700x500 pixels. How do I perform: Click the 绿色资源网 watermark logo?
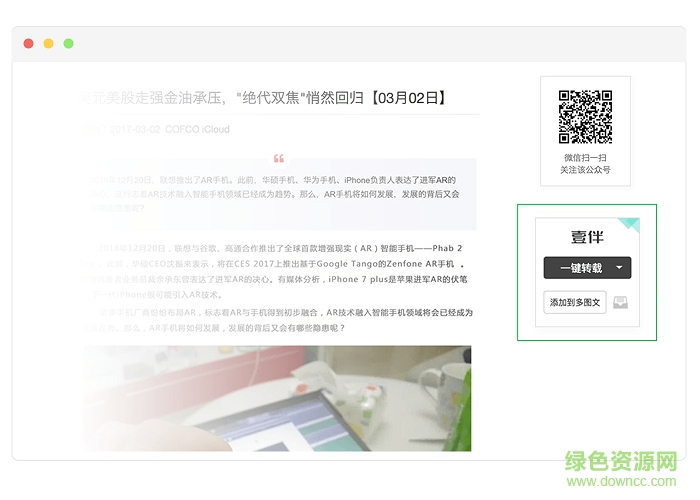point(622,461)
